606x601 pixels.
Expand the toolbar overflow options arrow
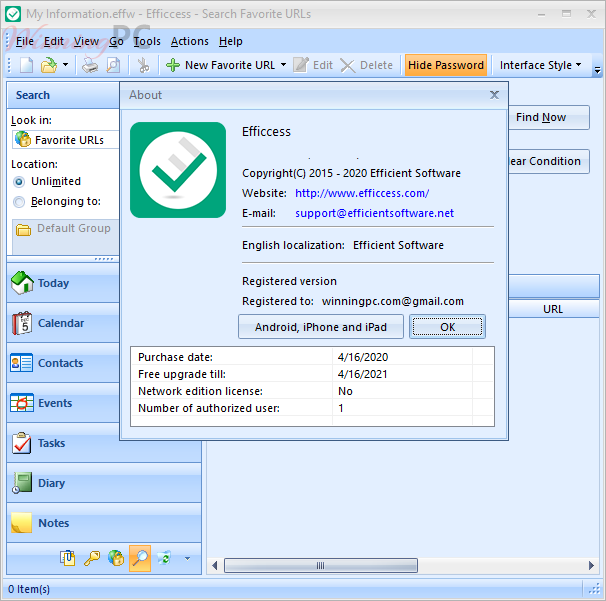(x=597, y=70)
